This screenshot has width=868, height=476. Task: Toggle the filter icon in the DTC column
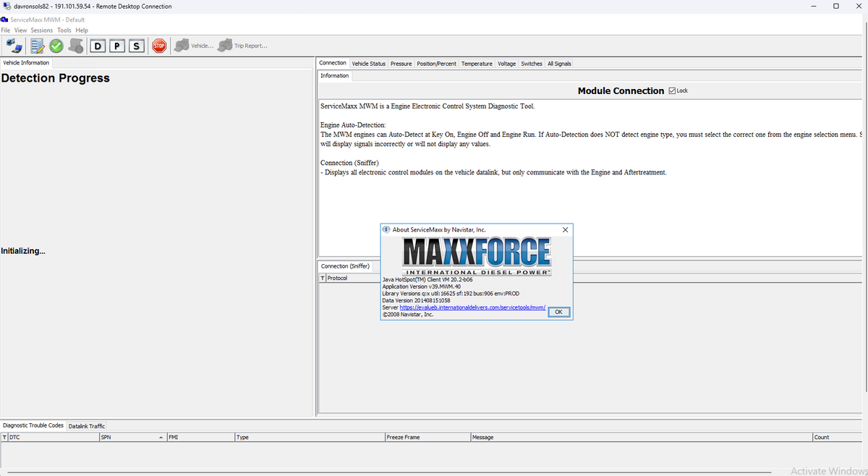point(4,437)
